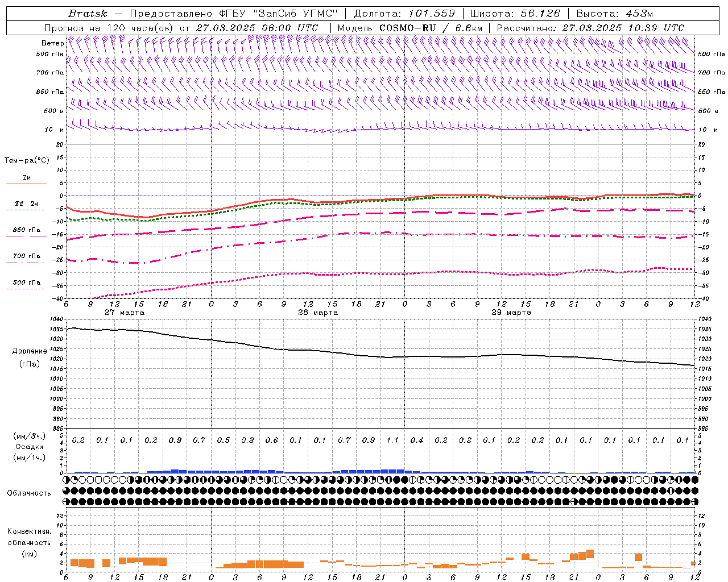728x582 pixels.
Task: Click the 0.4 precipitation value
Action: tap(417, 440)
